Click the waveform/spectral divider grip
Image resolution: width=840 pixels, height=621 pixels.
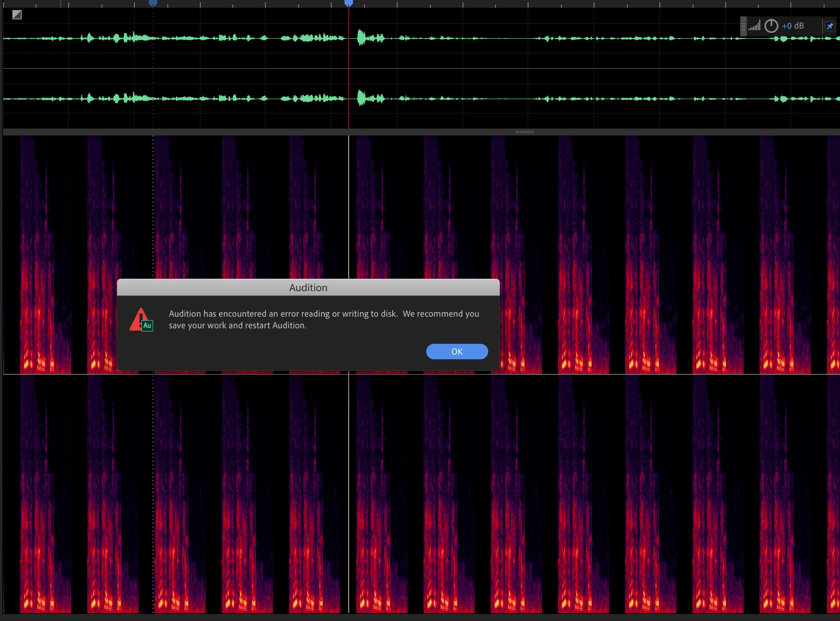(524, 132)
